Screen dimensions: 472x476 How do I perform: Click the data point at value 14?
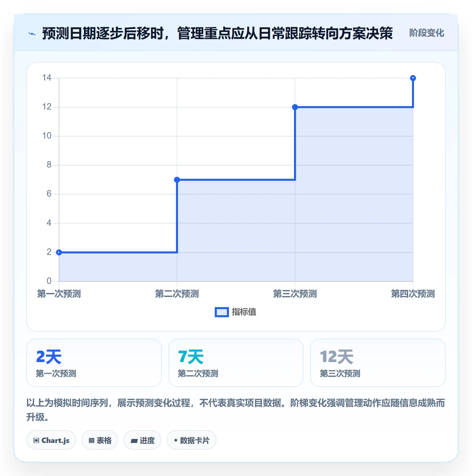pos(413,78)
